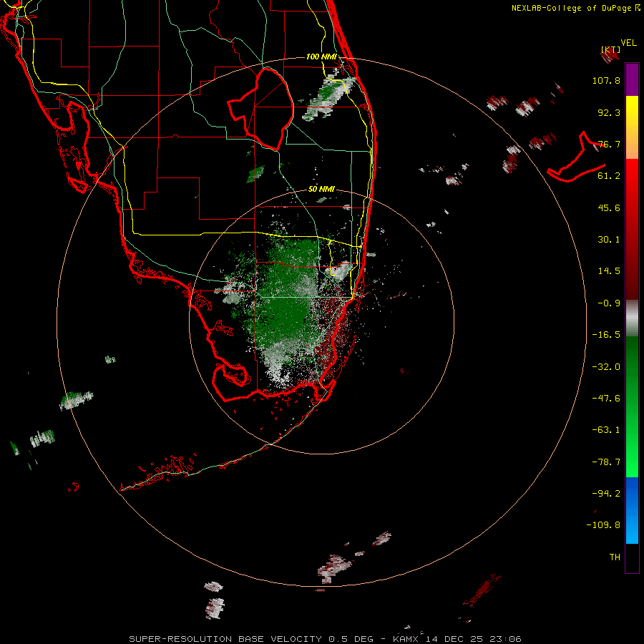Click the 50 NMI range ring label
Image resolution: width=644 pixels, height=644 pixels.
pyautogui.click(x=321, y=189)
